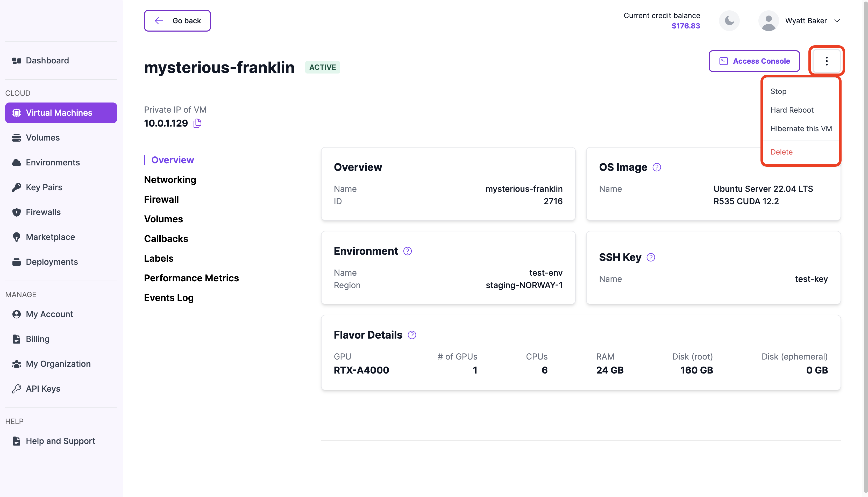Choose Delete from the actions menu
Screen dimensions: 868x497
[781, 152]
